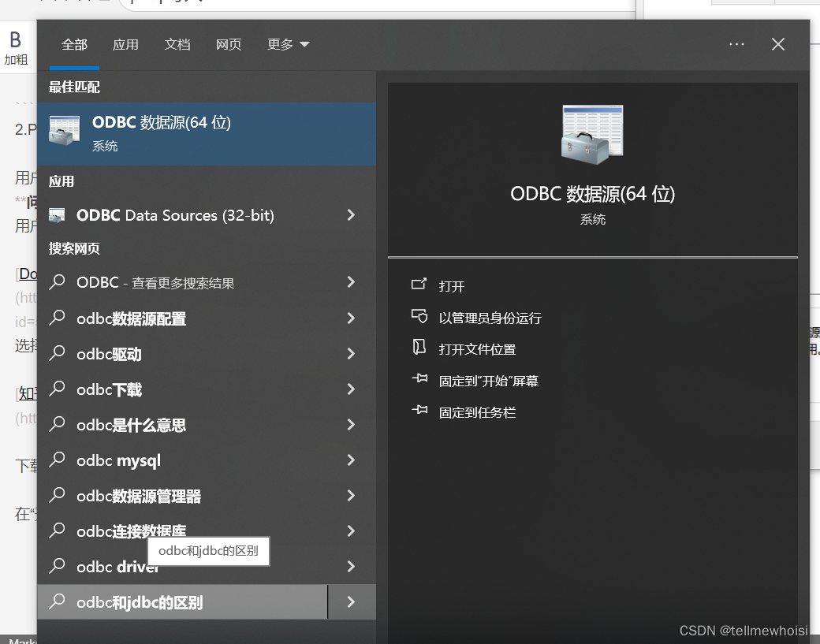Select the 网页 tab

point(229,44)
